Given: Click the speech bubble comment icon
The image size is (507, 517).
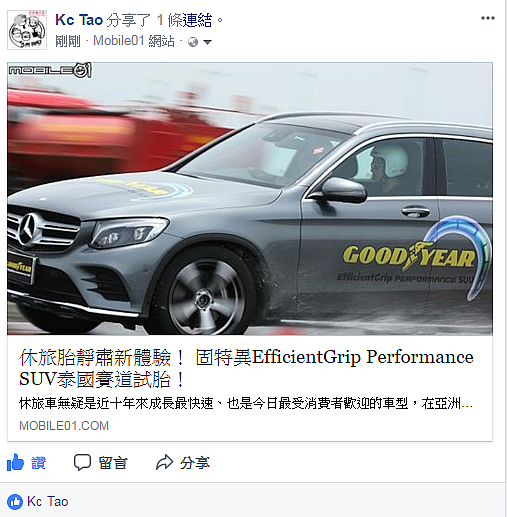Looking at the screenshot, I should 82,462.
